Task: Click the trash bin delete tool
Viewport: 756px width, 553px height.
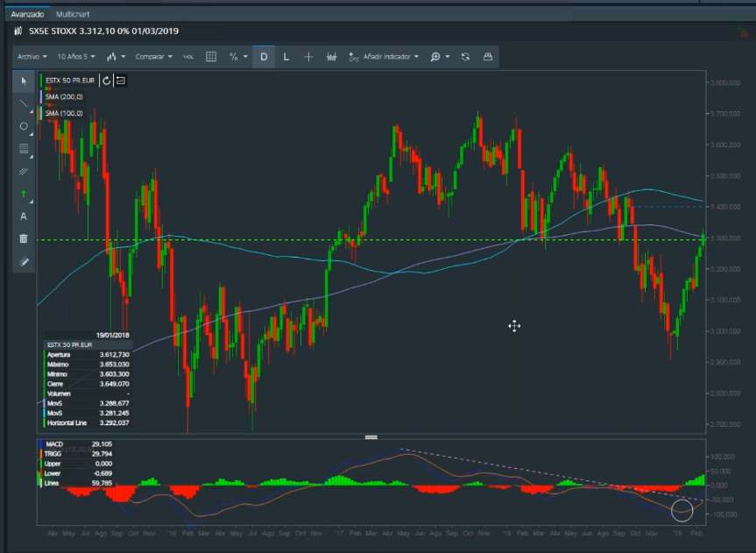Action: [24, 238]
